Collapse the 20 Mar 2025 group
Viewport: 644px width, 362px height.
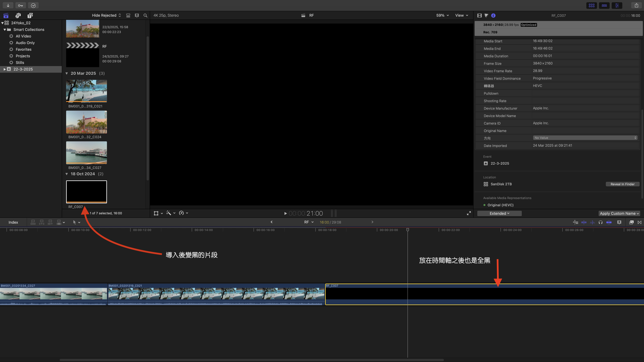[67, 73]
